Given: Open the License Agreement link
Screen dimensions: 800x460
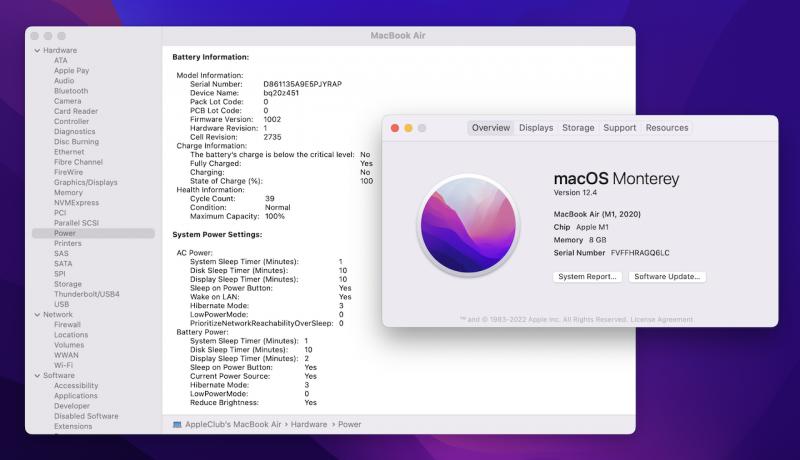Looking at the screenshot, I should pos(661,319).
